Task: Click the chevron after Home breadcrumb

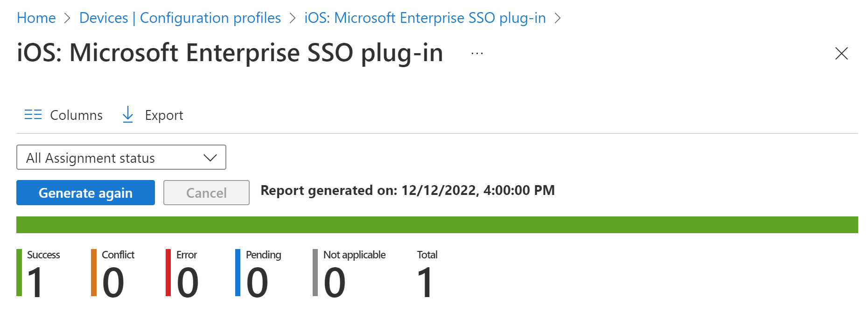Action: pyautogui.click(x=67, y=18)
